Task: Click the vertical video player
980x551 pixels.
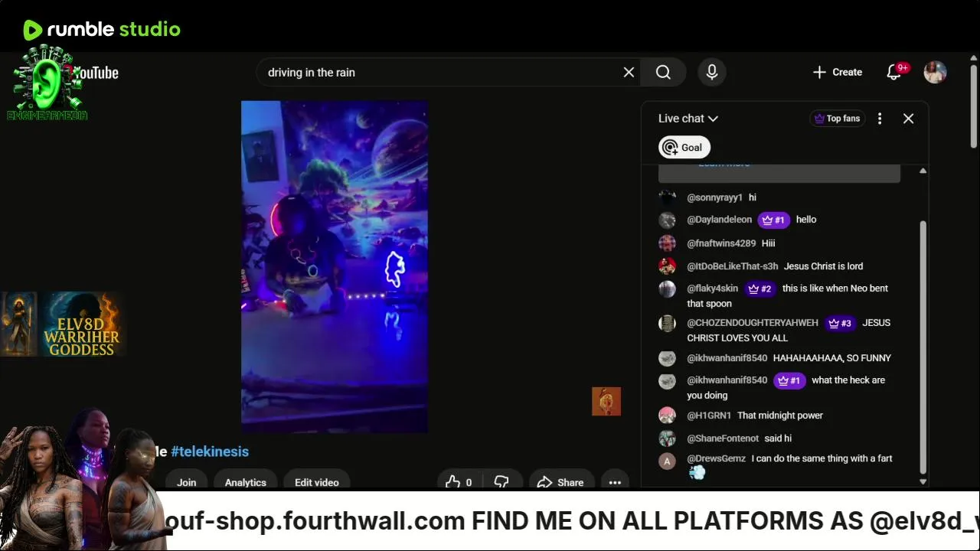Action: click(x=335, y=266)
